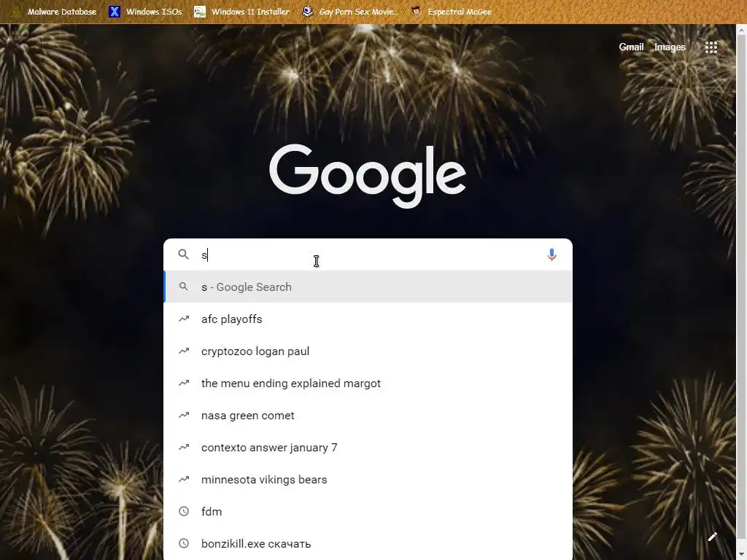Image resolution: width=747 pixels, height=560 pixels.
Task: Open Gmail link
Action: [x=631, y=47]
